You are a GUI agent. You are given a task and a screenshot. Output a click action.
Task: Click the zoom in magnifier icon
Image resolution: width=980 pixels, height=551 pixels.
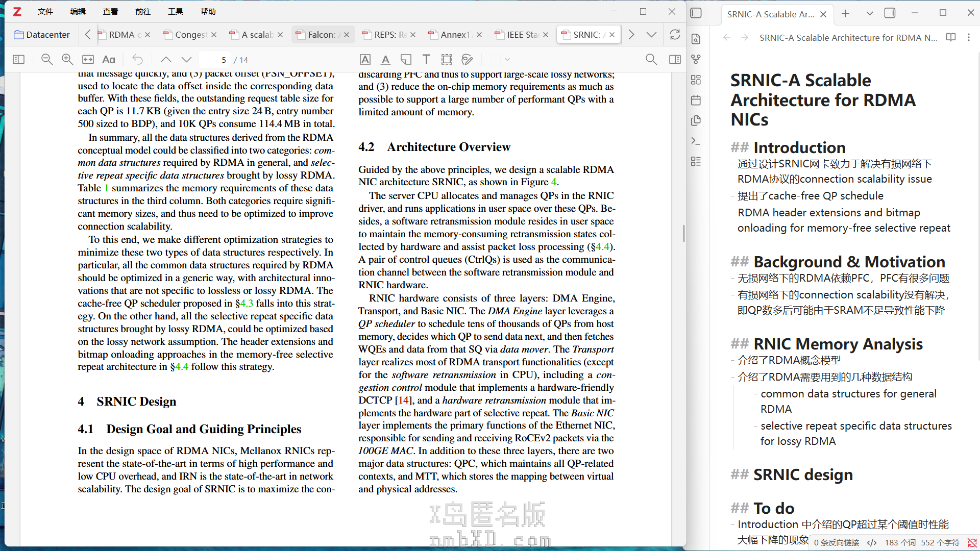(x=67, y=60)
